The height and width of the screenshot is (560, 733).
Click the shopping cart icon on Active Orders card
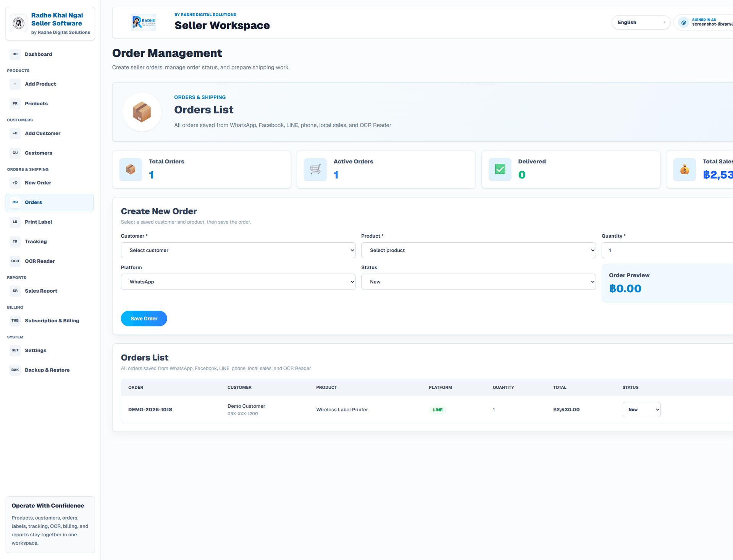click(x=315, y=169)
